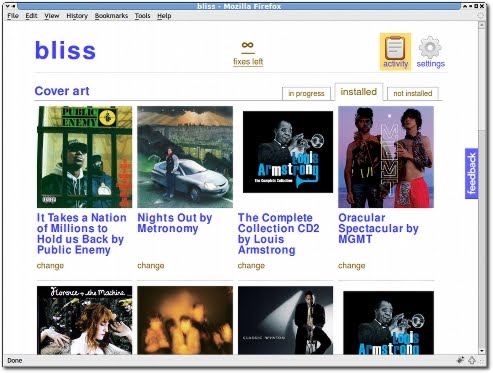Open the Bookmarks menu
493x373 pixels.
[111, 16]
